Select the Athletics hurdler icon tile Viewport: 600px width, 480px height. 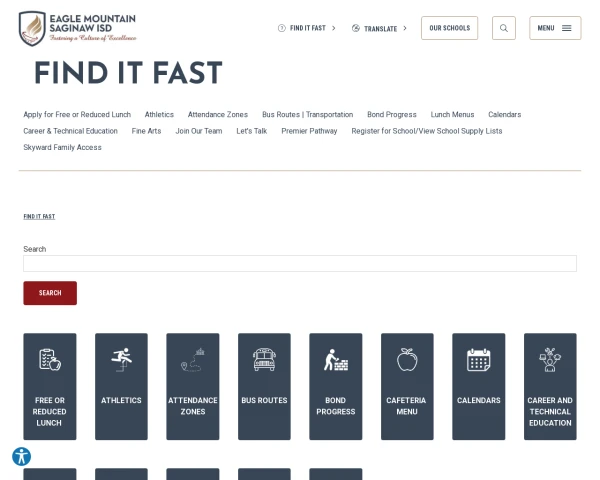click(x=121, y=386)
